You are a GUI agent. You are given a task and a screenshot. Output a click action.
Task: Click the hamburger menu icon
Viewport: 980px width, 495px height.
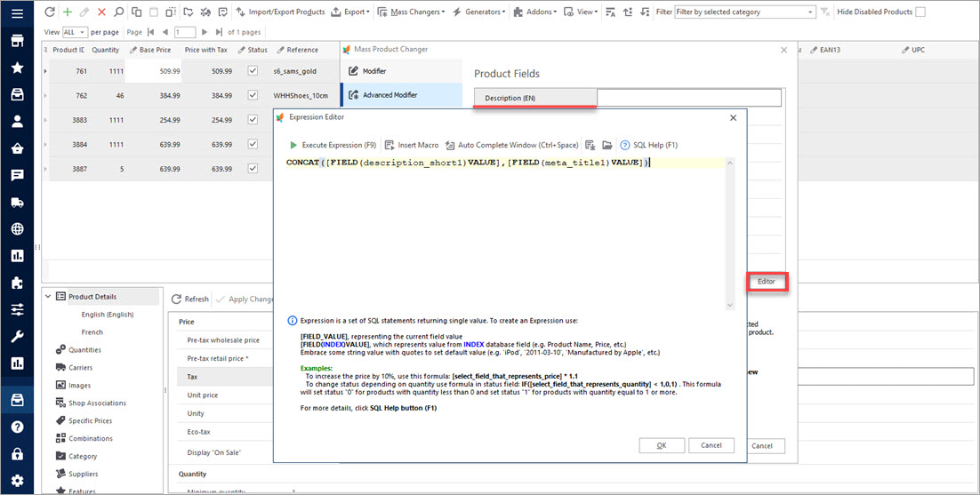(x=17, y=12)
